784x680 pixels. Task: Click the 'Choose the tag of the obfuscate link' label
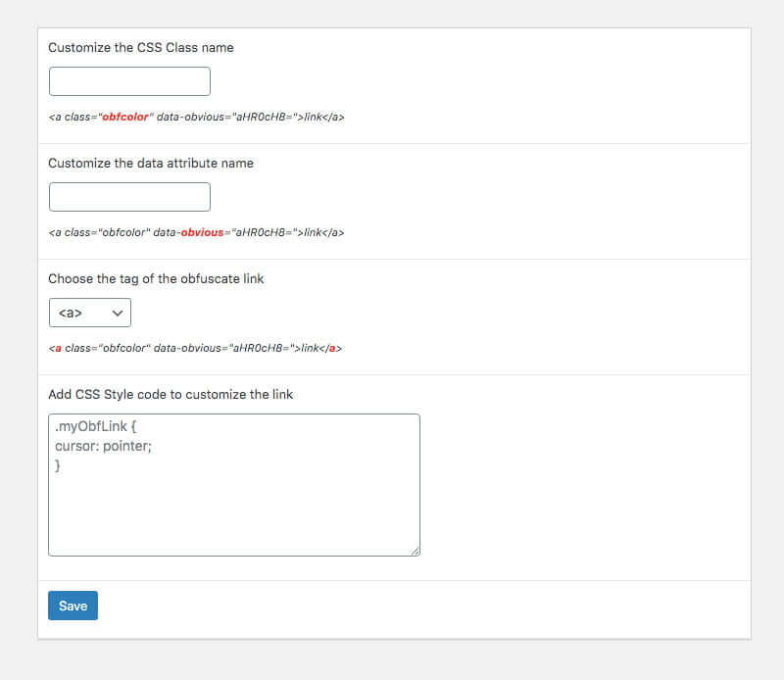156,279
